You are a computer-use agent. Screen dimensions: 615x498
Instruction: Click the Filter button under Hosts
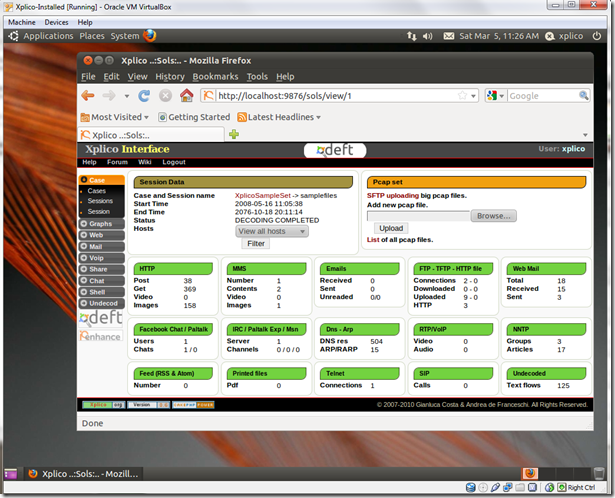click(x=256, y=244)
